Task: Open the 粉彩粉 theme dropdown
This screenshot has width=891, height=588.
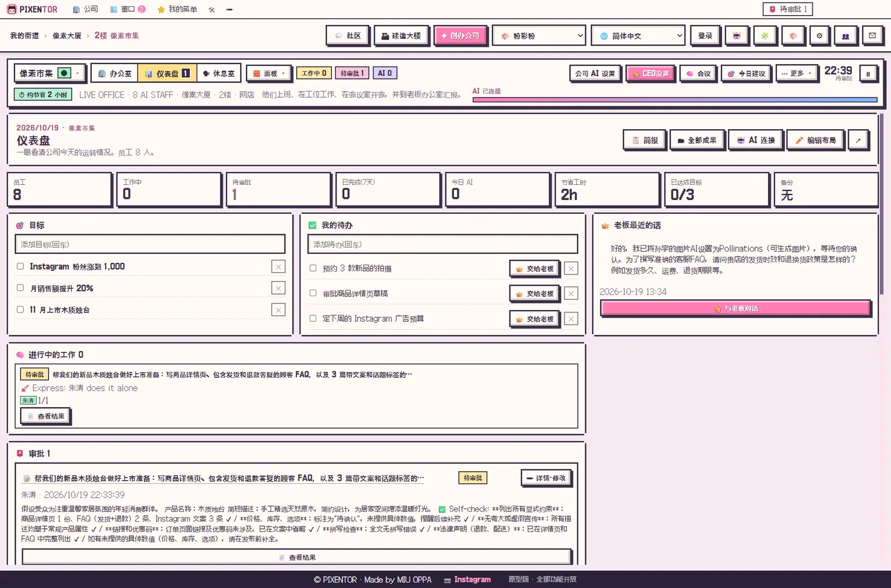Action: (539, 36)
